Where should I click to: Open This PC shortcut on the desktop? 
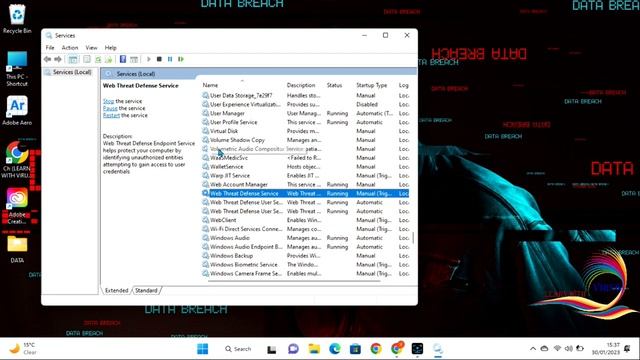tap(17, 69)
